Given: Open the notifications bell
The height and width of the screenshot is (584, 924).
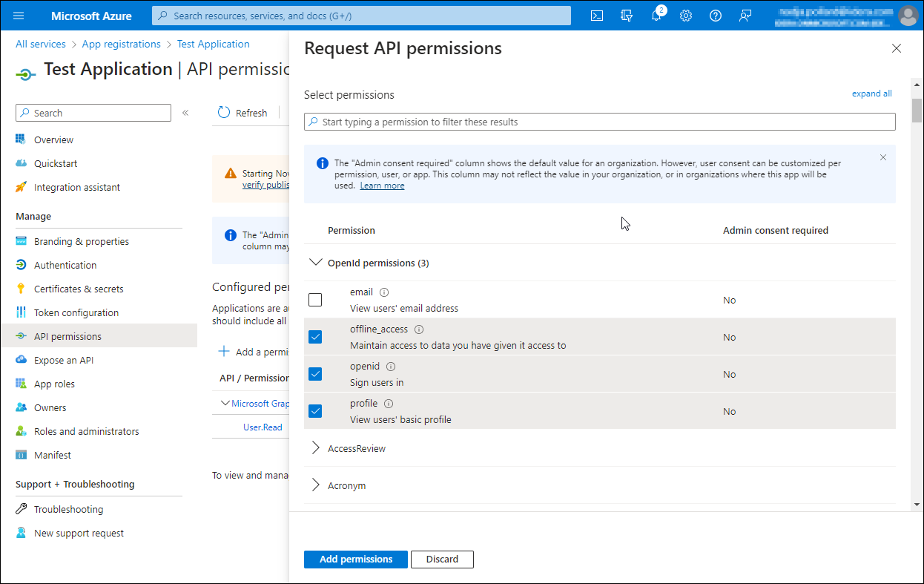Looking at the screenshot, I should coord(657,15).
